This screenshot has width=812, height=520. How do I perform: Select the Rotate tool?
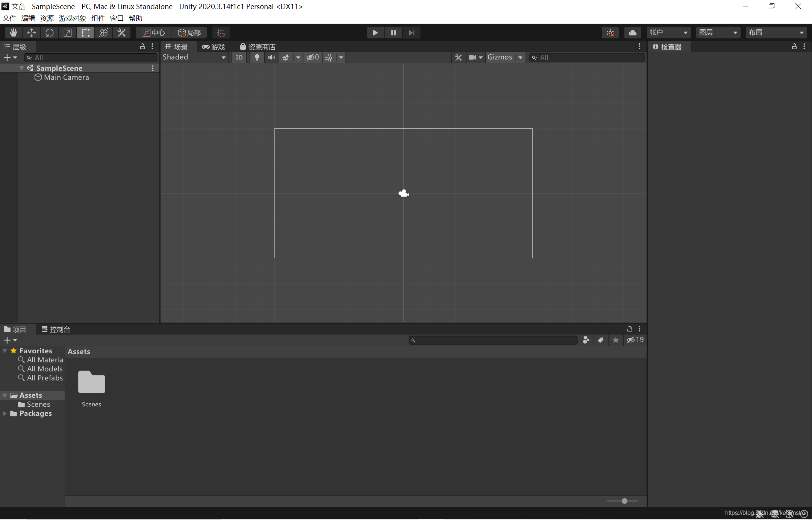[x=50, y=33]
